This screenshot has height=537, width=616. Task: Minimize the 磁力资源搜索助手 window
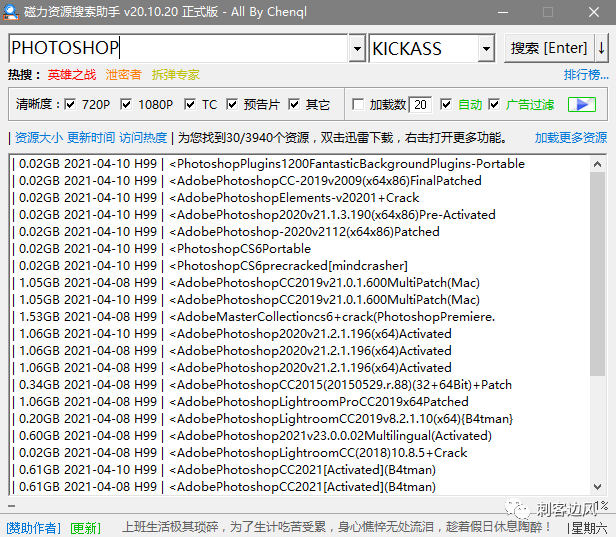tap(503, 12)
